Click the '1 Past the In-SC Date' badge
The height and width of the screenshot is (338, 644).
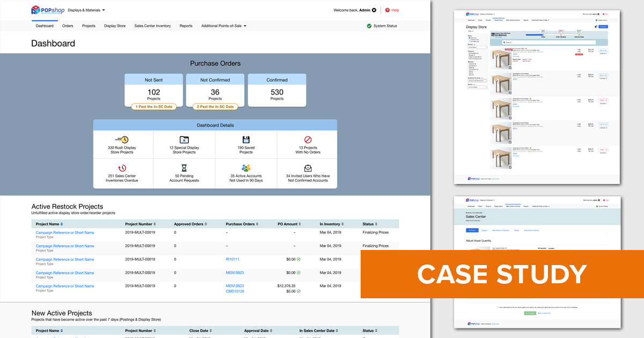(154, 107)
